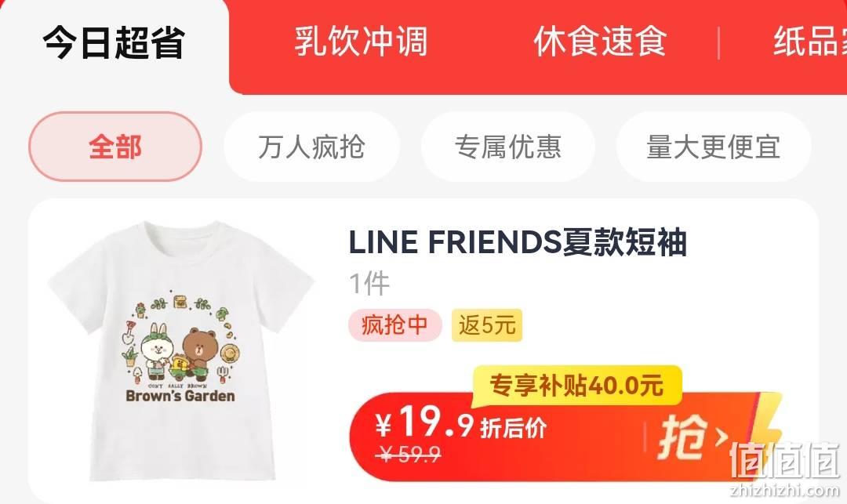Click the 1件 quantity text
Screen dimensions: 847x504
pos(369,283)
